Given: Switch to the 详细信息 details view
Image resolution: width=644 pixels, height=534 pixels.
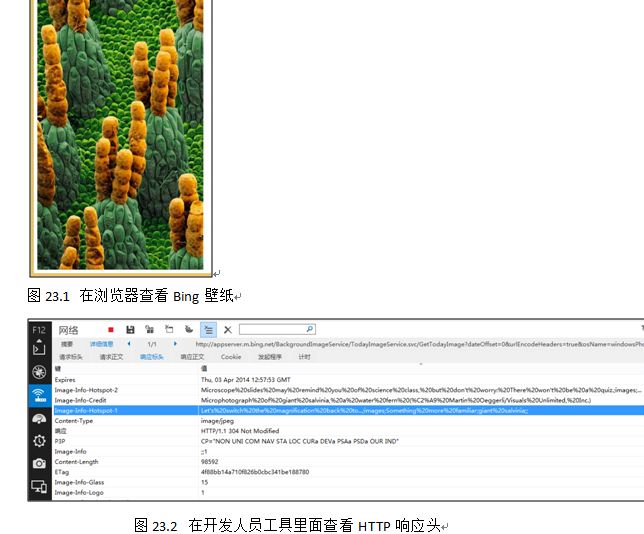Looking at the screenshot, I should coord(101,344).
